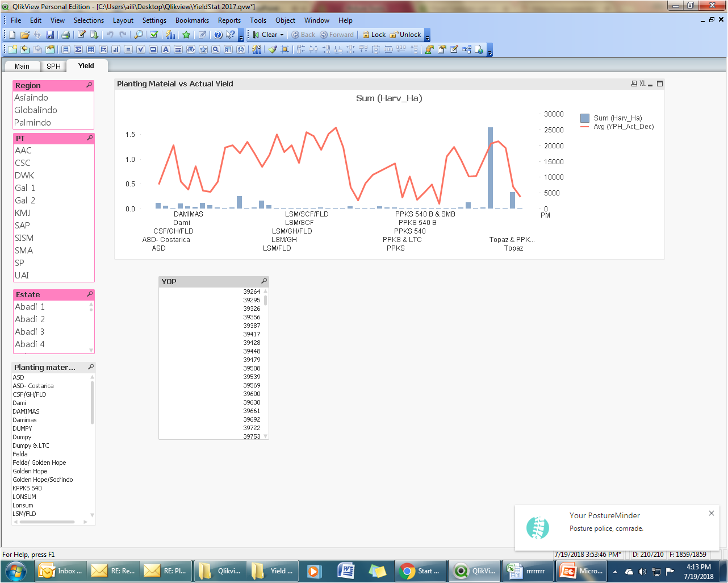Open the Selections menu
Screen dimensions: 728x583
tap(89, 20)
